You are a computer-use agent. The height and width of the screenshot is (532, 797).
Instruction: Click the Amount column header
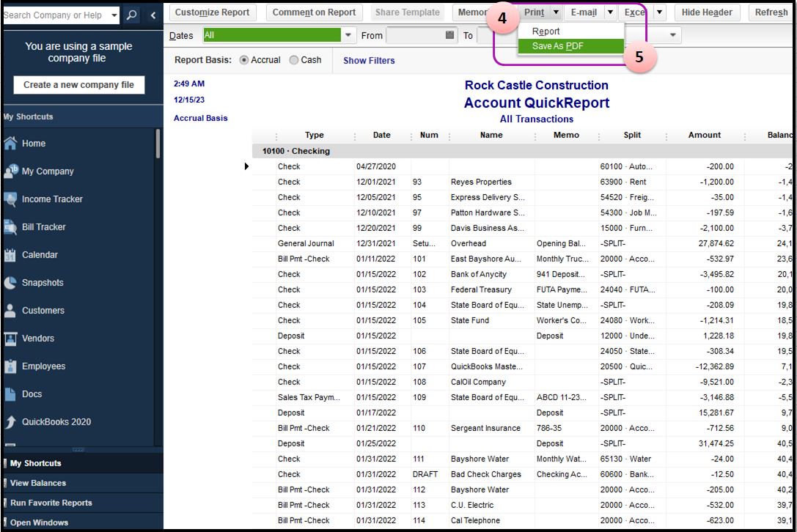pyautogui.click(x=705, y=135)
